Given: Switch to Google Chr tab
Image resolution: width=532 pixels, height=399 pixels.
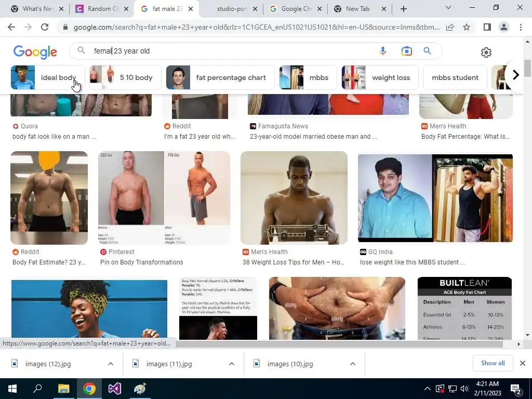Looking at the screenshot, I should [295, 9].
